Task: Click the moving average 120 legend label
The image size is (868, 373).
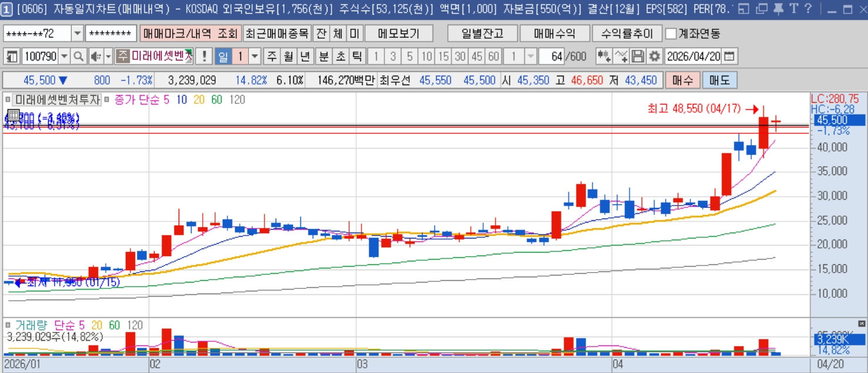Action: 237,100
